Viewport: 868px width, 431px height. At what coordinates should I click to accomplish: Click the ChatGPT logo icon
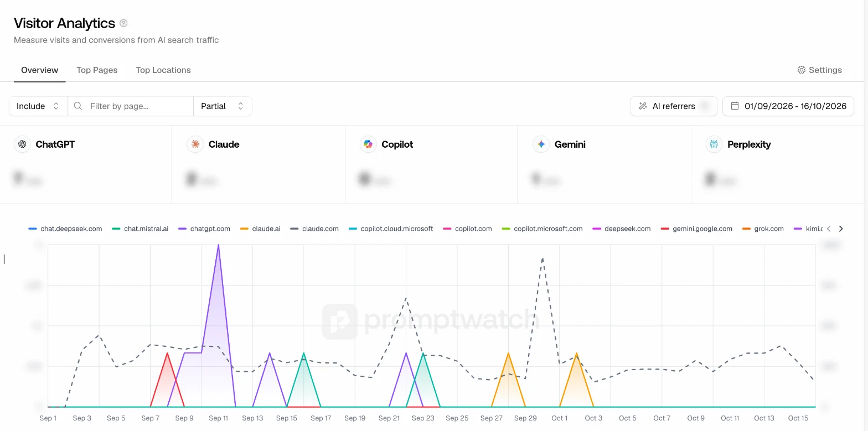coord(22,144)
